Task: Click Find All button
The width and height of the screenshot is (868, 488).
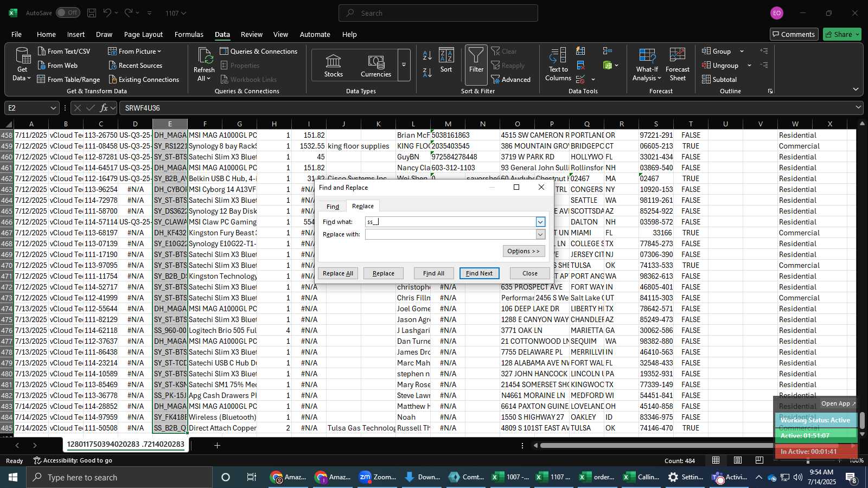Action: [x=433, y=273]
